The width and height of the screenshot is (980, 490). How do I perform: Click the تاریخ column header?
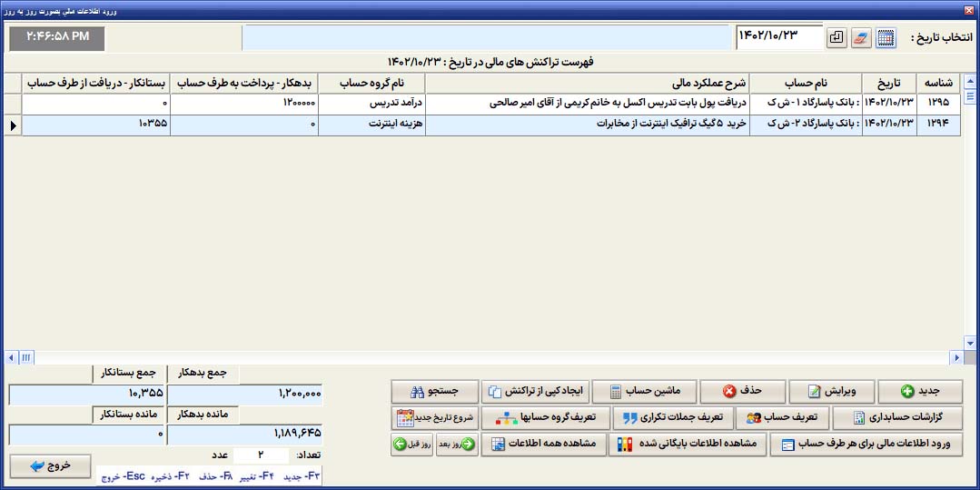pyautogui.click(x=889, y=84)
